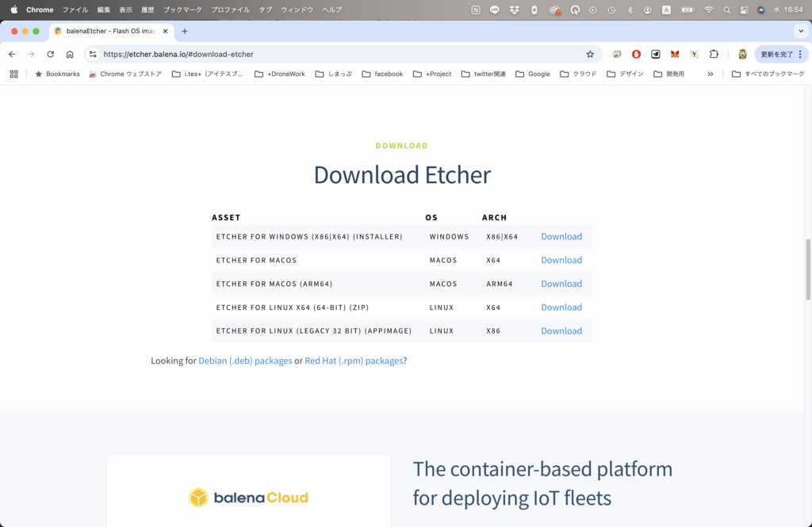Click the red Opera-style extension icon
The image size is (812, 527).
tap(636, 54)
